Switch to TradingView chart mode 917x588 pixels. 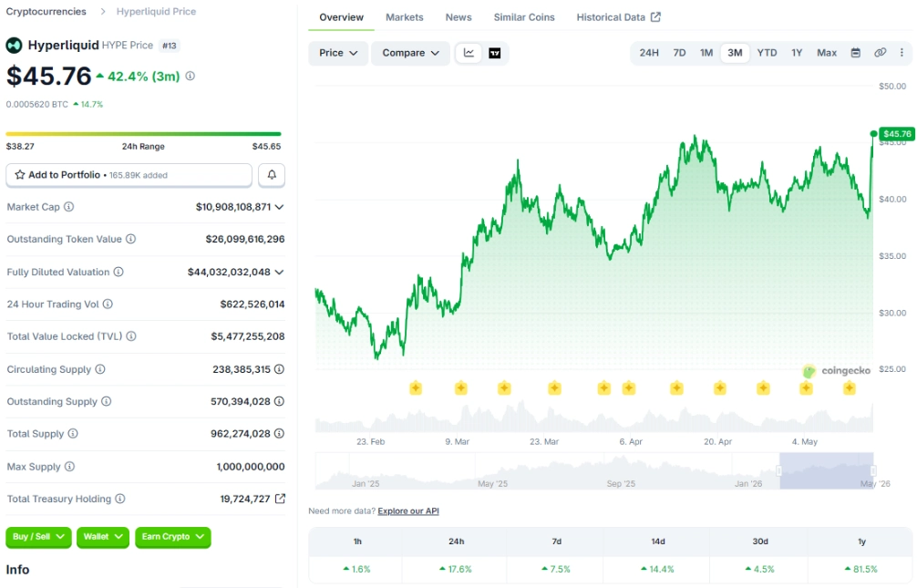495,53
